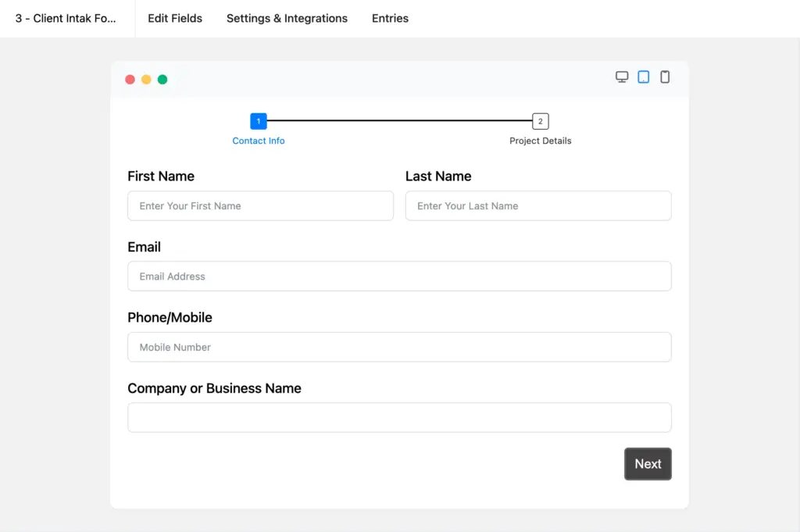Open Settings & Integrations tab
Image resolution: width=800 pixels, height=532 pixels.
[287, 19]
